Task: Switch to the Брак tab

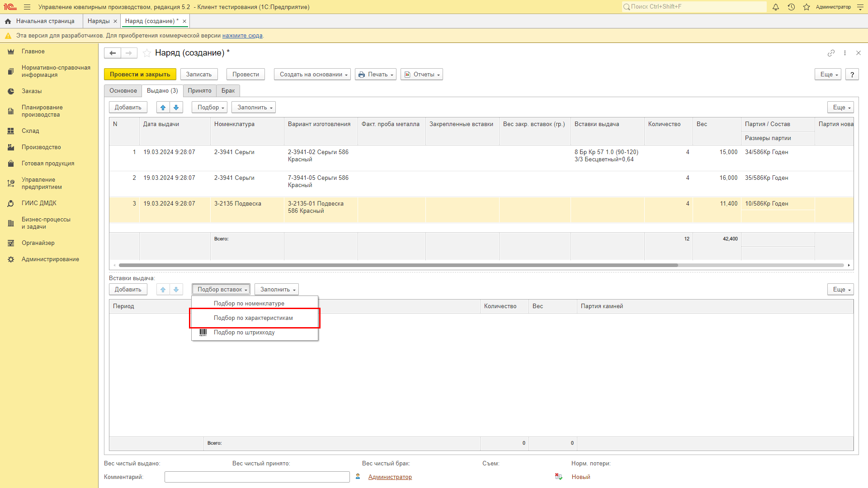Action: coord(228,91)
